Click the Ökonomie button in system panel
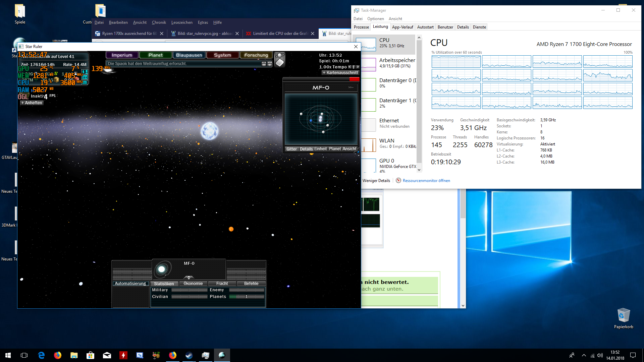The width and height of the screenshot is (644, 362). (x=193, y=284)
